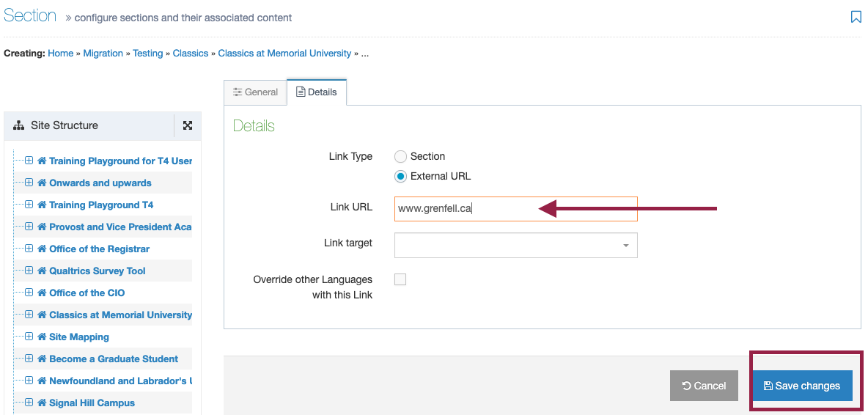Switch to the General tab
Viewport: 868px width, 415px height.
(255, 92)
